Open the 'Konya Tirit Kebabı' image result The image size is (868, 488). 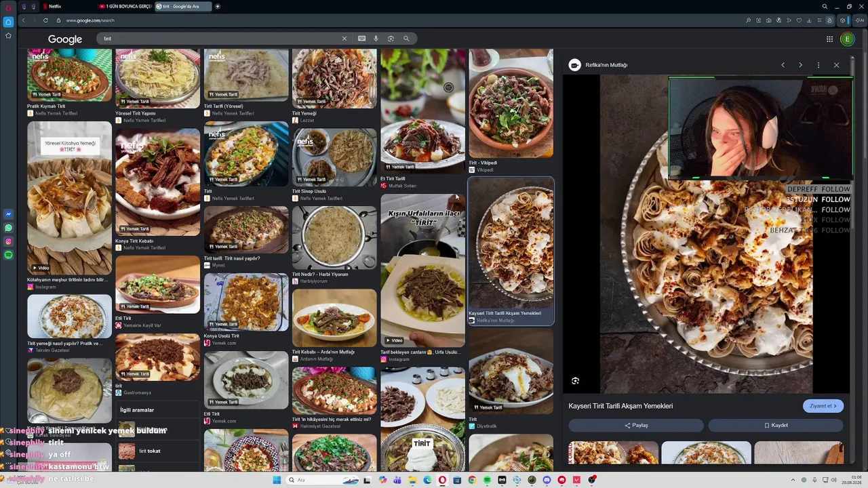click(157, 182)
